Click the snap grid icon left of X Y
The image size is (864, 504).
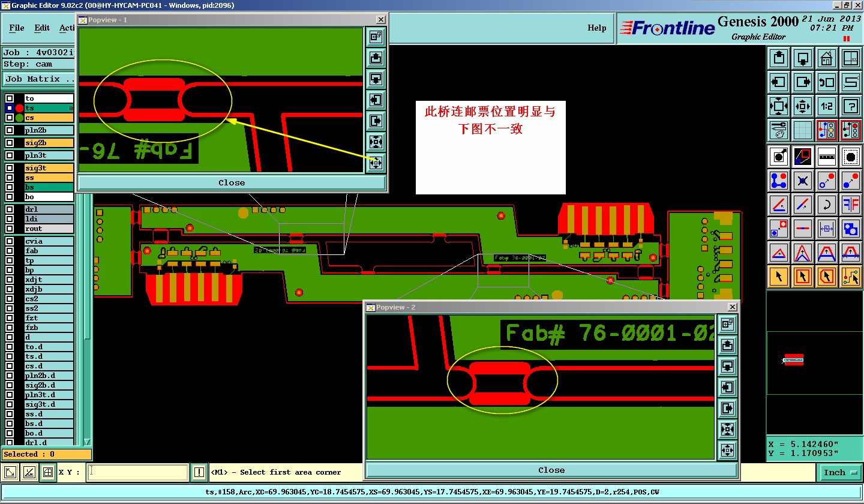[48, 473]
